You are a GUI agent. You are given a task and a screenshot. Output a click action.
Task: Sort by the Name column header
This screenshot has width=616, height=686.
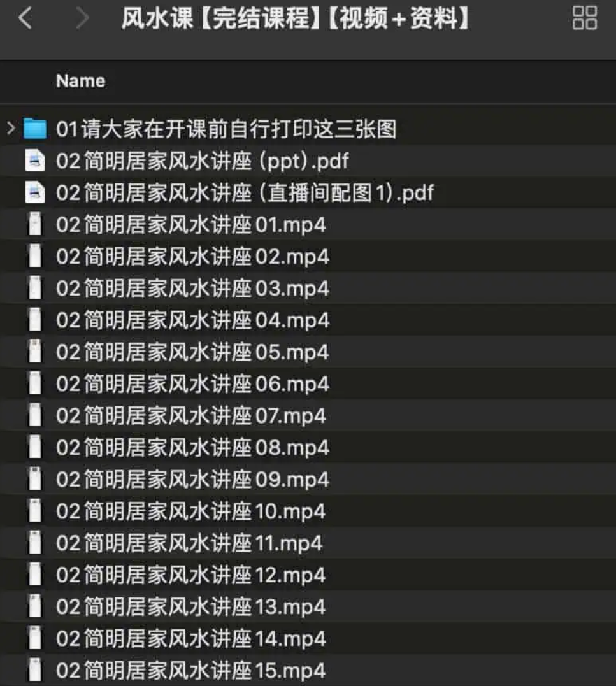pos(80,81)
